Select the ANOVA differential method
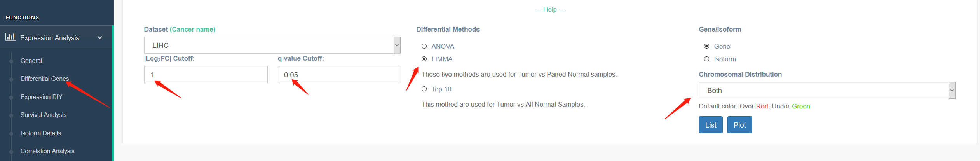This screenshot has height=161, width=980. point(424,46)
